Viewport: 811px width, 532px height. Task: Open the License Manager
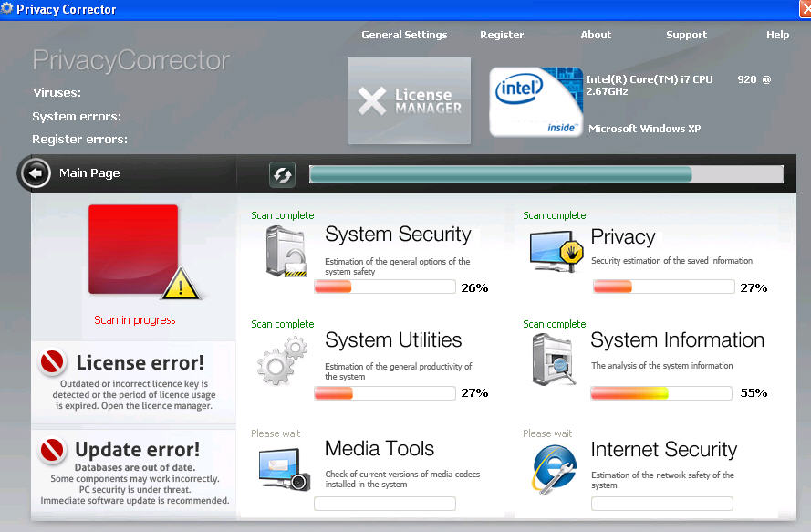point(409,100)
